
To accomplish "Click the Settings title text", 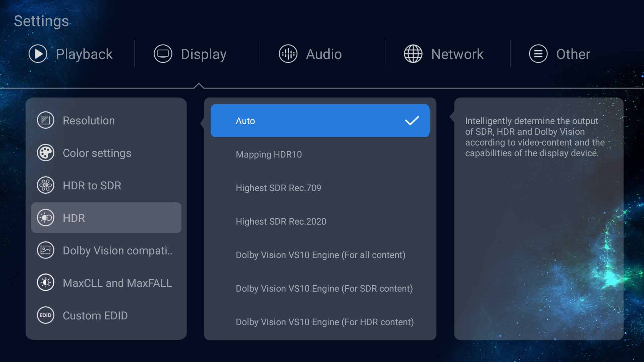I will [x=42, y=21].
